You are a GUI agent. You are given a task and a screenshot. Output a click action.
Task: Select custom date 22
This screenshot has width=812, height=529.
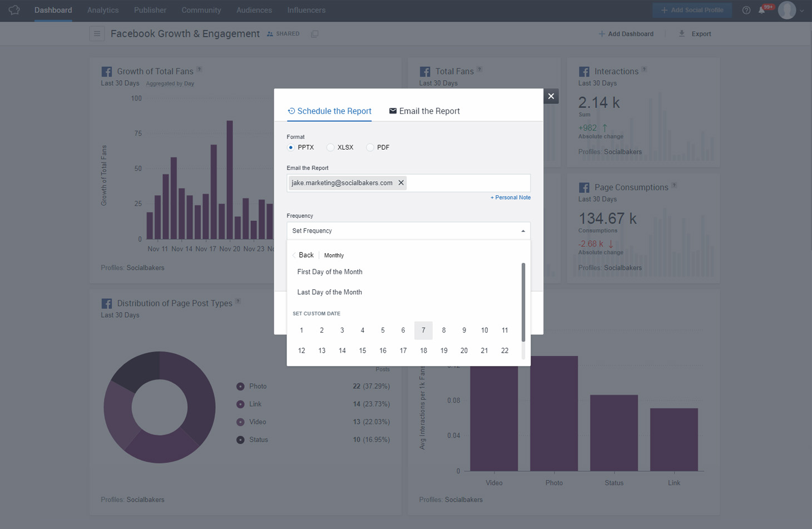(x=504, y=351)
